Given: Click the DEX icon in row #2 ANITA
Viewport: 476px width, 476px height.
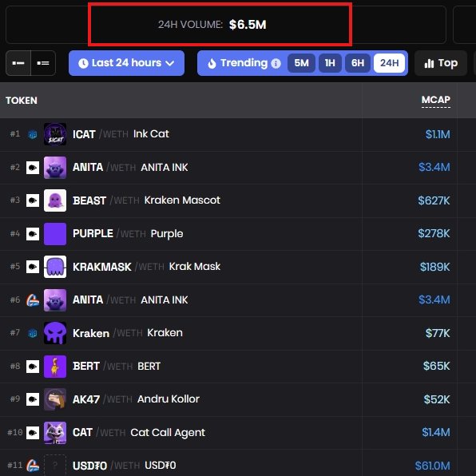Looking at the screenshot, I should pos(33,167).
